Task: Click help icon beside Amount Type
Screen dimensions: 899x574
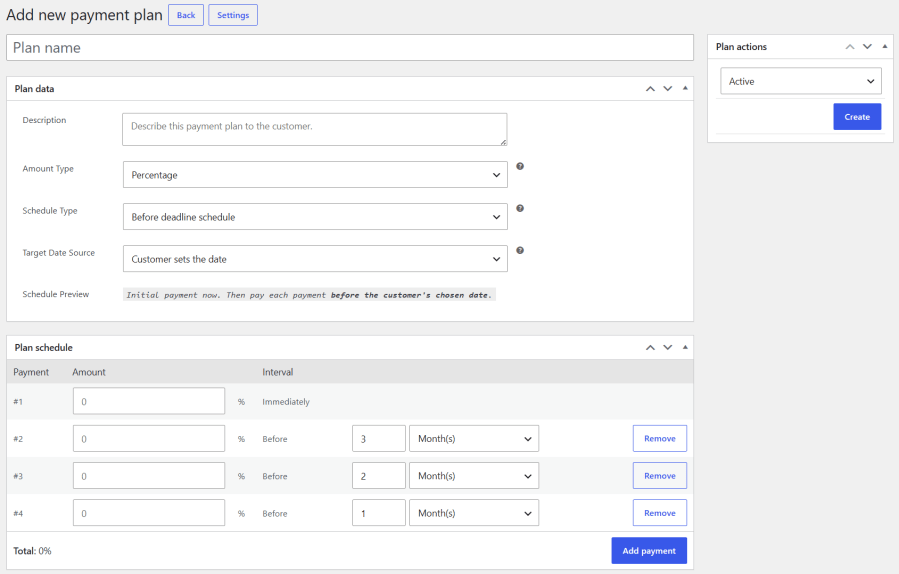Action: tap(520, 166)
